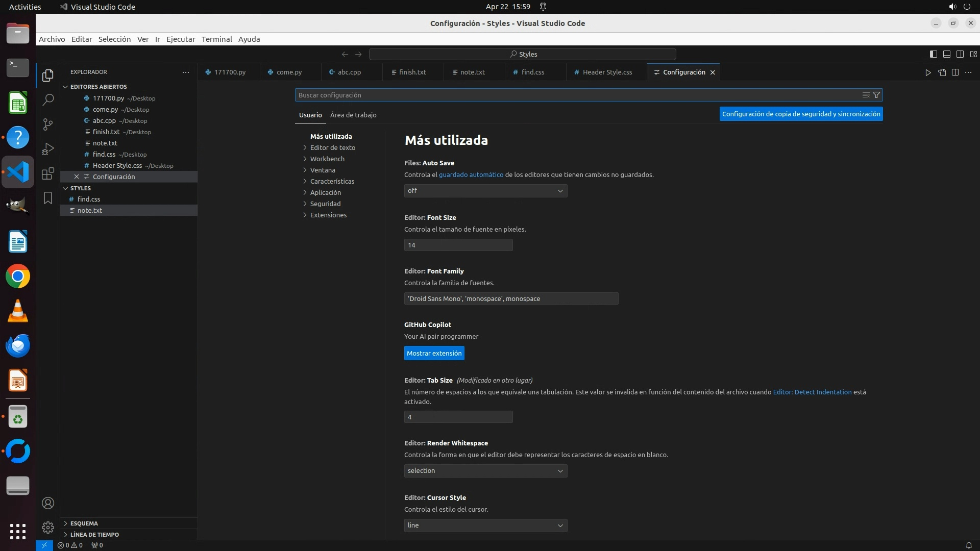Click the Font Size input field
This screenshot has width=980, height=551.
[458, 245]
